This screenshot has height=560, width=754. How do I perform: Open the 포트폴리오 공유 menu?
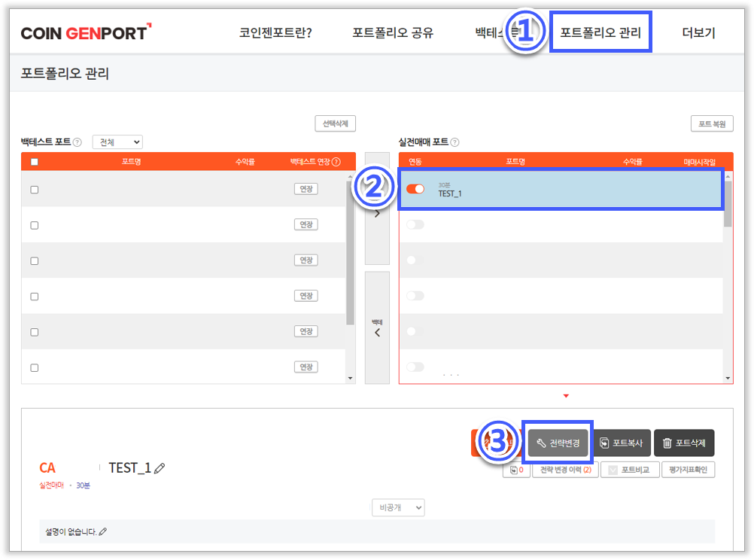point(393,33)
